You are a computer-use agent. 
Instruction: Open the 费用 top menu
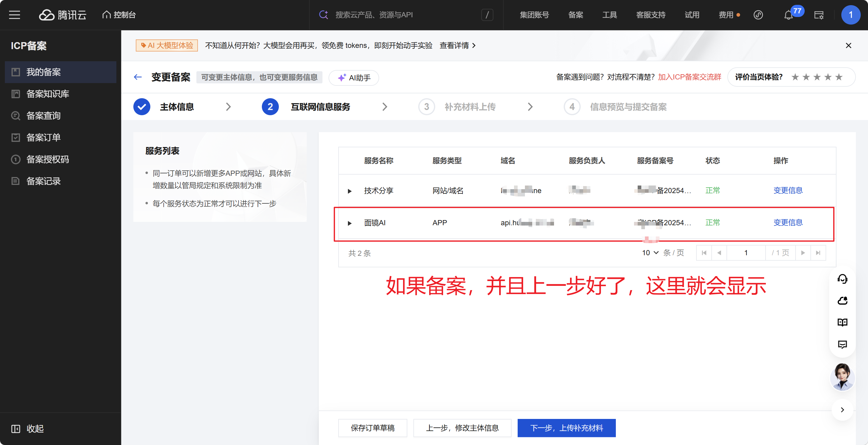726,15
